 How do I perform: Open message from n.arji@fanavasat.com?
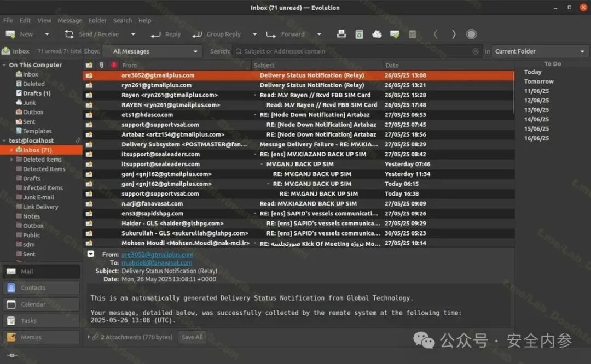299,204
